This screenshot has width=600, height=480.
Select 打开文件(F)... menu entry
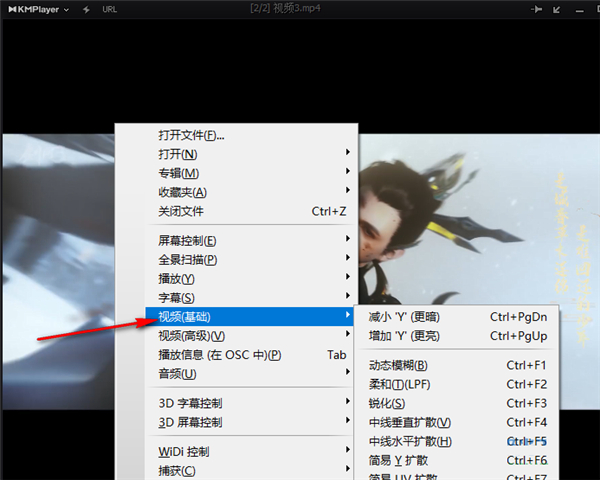251,135
